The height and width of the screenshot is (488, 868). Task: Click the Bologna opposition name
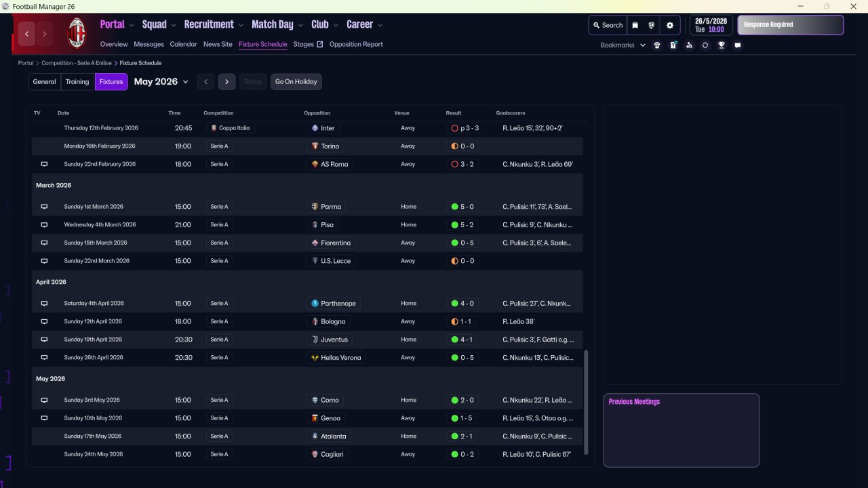[333, 322]
